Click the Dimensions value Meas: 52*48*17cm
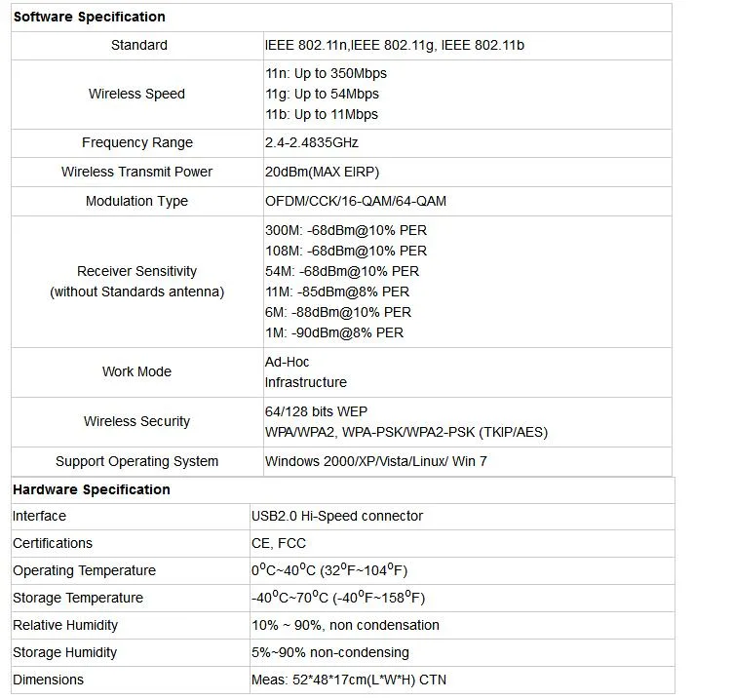This screenshot has height=700, width=733. [x=349, y=680]
